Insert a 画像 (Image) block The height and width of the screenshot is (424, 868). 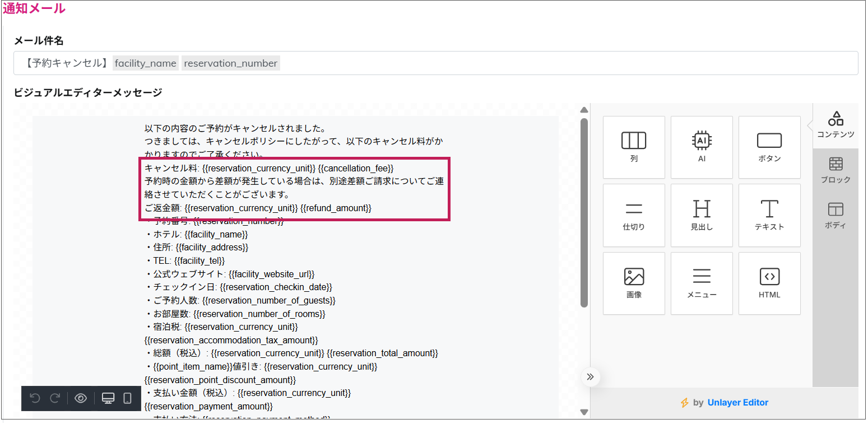pos(634,283)
